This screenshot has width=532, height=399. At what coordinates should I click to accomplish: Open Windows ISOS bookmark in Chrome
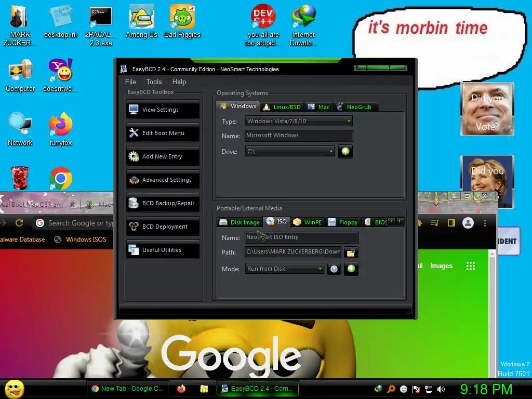click(80, 240)
